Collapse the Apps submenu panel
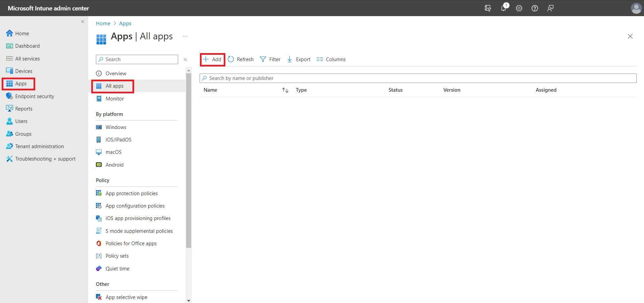644x303 pixels. coord(185,59)
